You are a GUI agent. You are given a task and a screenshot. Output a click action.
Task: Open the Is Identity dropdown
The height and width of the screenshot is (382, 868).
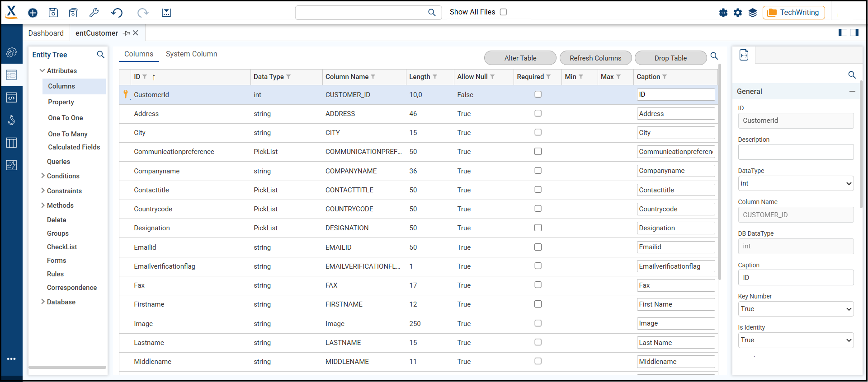pos(795,340)
